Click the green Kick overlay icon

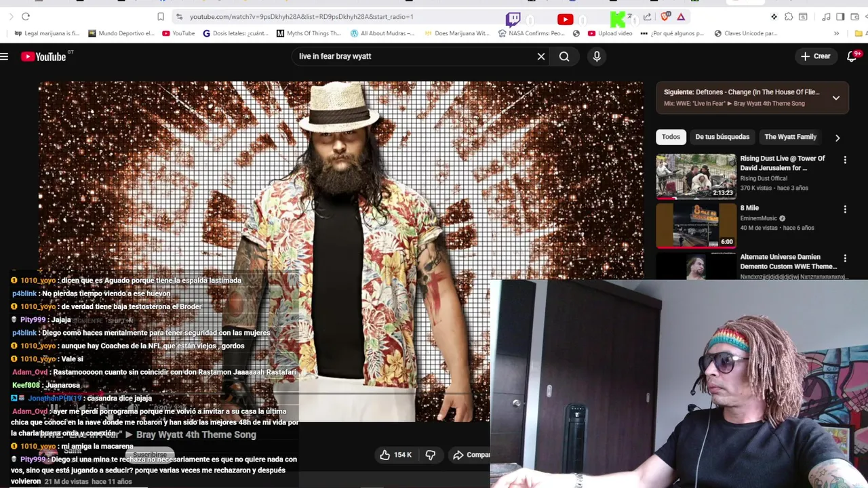click(618, 19)
